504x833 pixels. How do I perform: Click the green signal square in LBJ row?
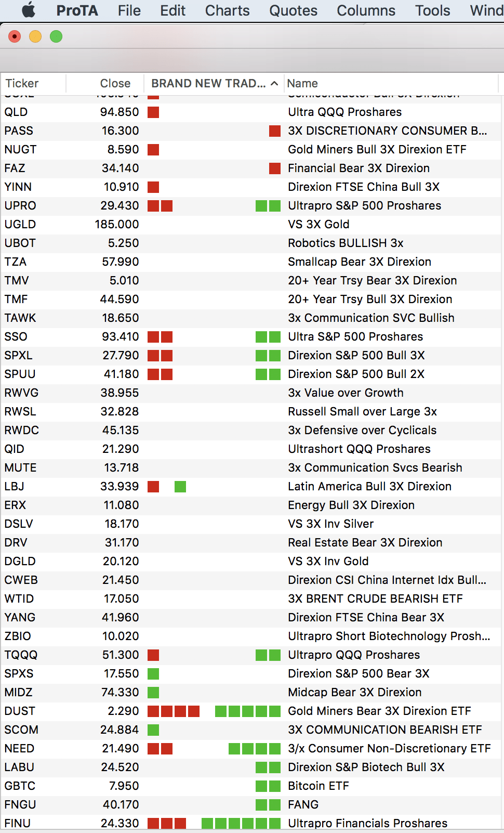[x=180, y=487]
